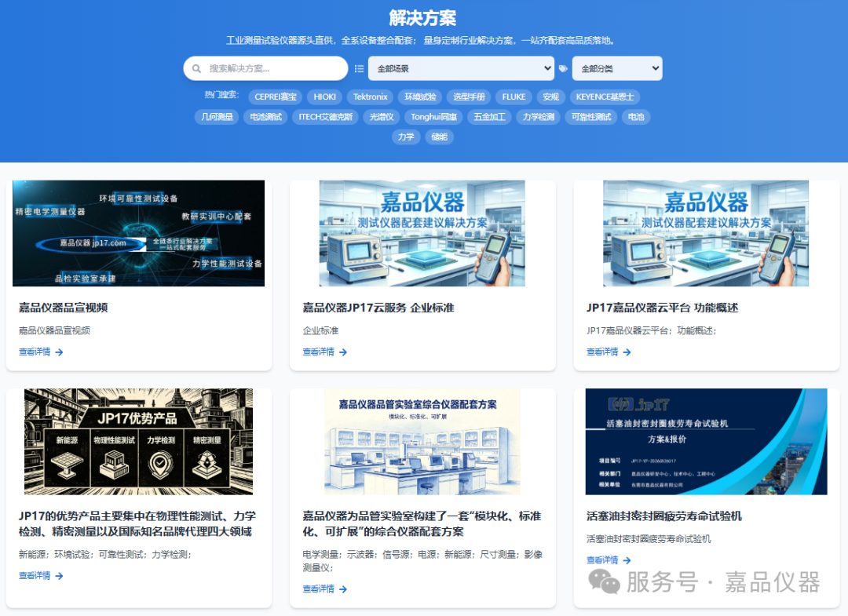Open the 全部分类 dropdown

click(x=617, y=68)
